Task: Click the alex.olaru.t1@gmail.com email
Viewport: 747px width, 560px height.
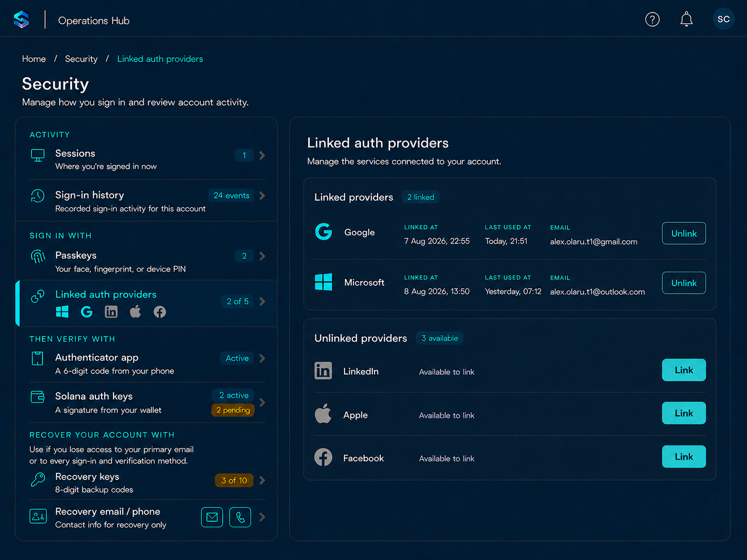Action: (593, 241)
